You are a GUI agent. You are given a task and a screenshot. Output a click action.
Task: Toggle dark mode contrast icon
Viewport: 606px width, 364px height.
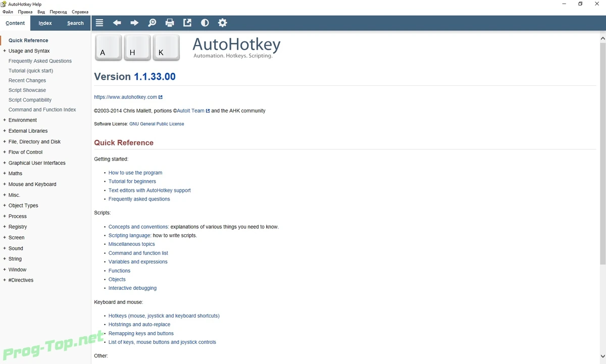(205, 23)
